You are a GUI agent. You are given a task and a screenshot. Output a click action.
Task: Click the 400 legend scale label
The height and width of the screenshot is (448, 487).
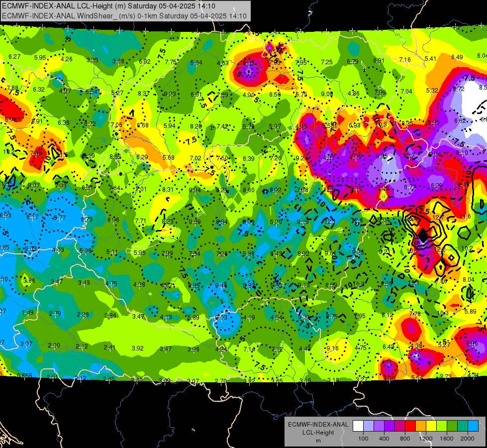point(384,439)
